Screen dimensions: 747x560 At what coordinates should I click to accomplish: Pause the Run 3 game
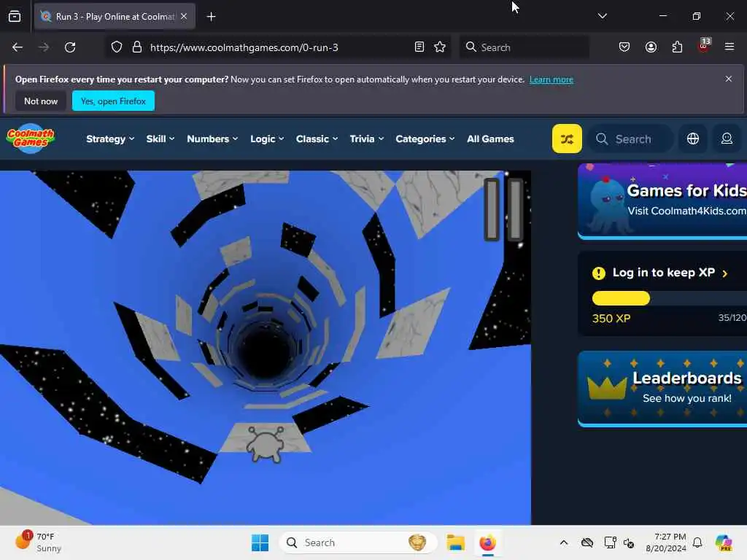coord(503,209)
